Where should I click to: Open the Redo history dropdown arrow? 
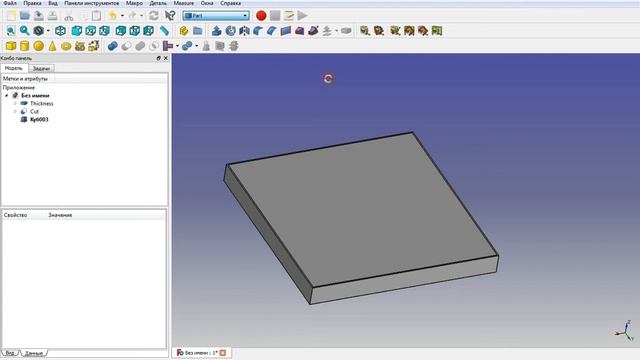tap(141, 16)
